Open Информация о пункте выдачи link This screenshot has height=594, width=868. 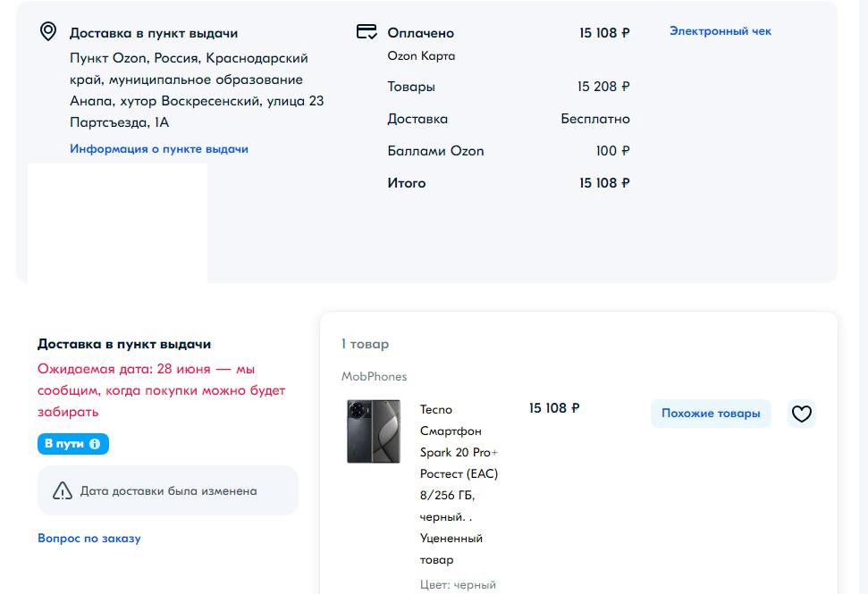coord(159,149)
